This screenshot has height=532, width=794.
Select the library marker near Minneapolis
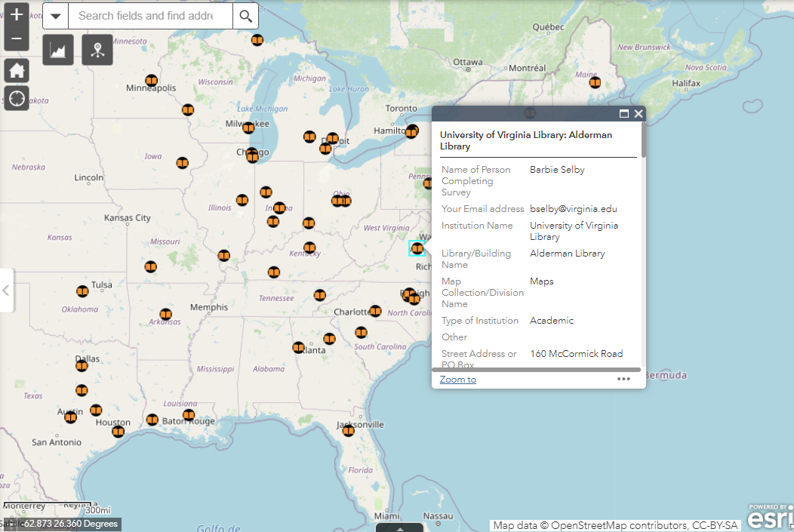tap(152, 81)
